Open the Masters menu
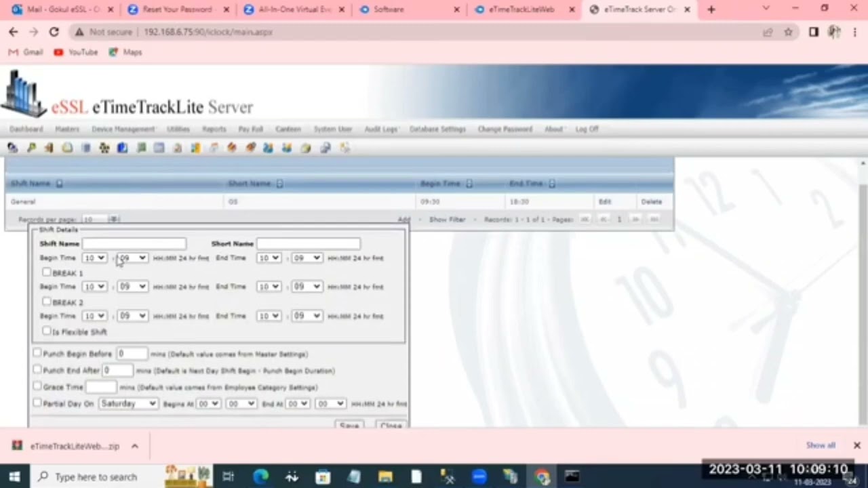 (66, 129)
